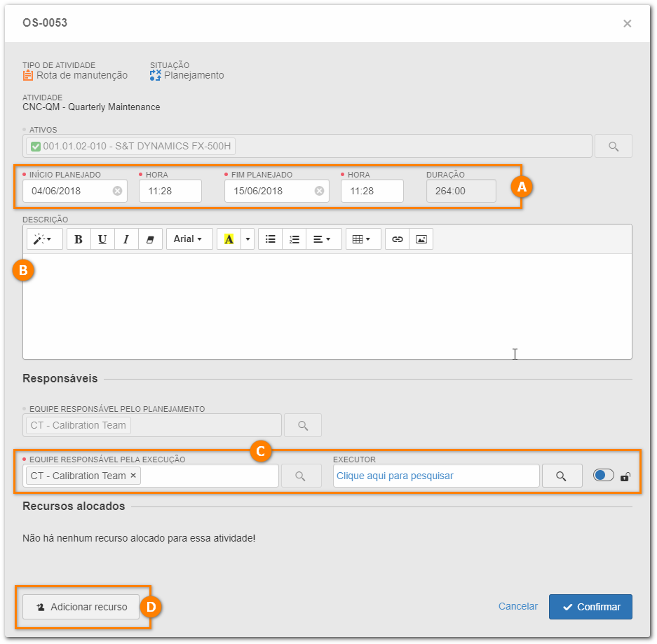
Task: Click the start Hora field after Início Planejado
Action: coord(170,191)
